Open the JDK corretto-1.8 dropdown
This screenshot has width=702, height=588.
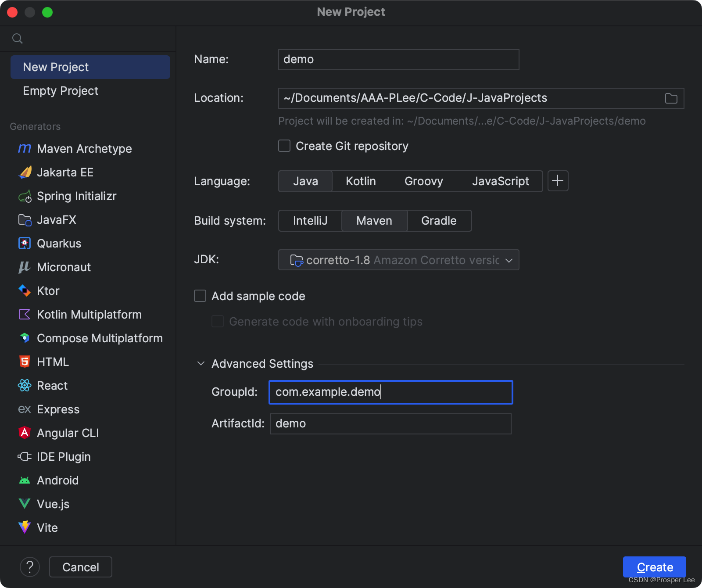pos(398,260)
